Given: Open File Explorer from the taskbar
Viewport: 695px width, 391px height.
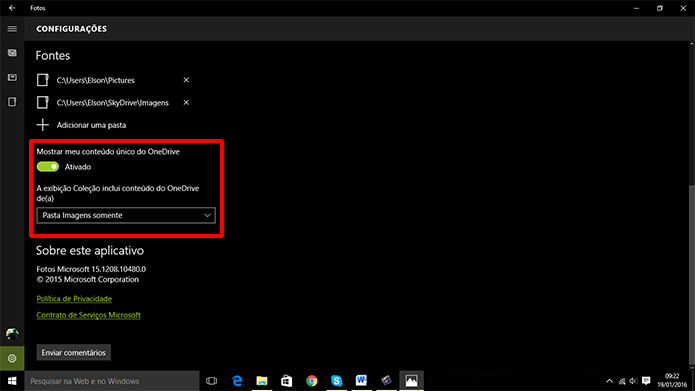Looking at the screenshot, I should click(x=262, y=381).
